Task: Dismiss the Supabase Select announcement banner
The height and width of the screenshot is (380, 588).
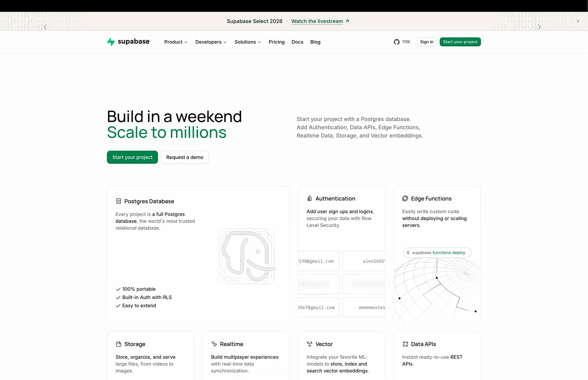Action: (x=578, y=21)
